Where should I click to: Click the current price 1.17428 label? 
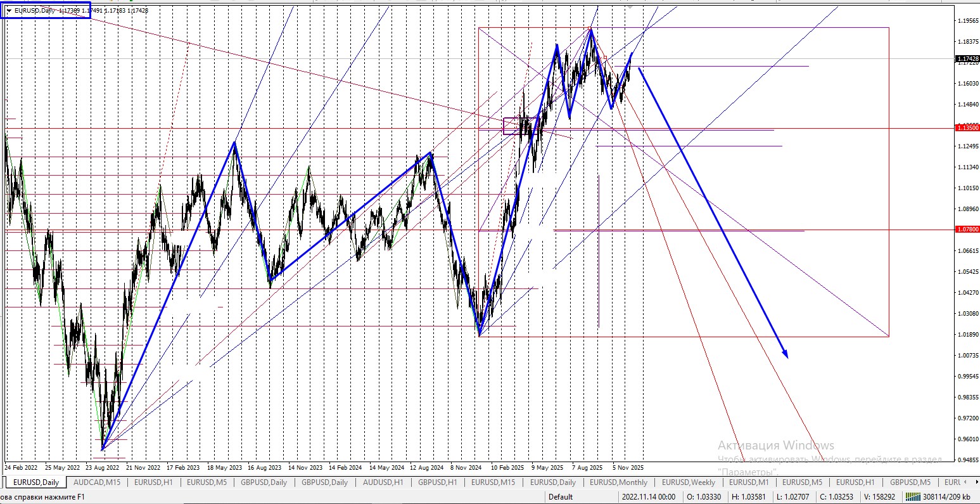[x=967, y=58]
